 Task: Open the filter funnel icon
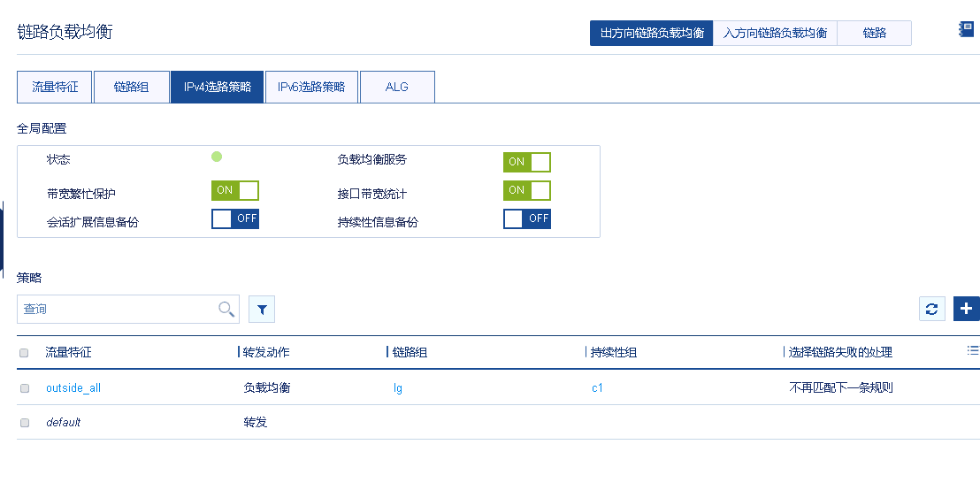pyautogui.click(x=262, y=310)
